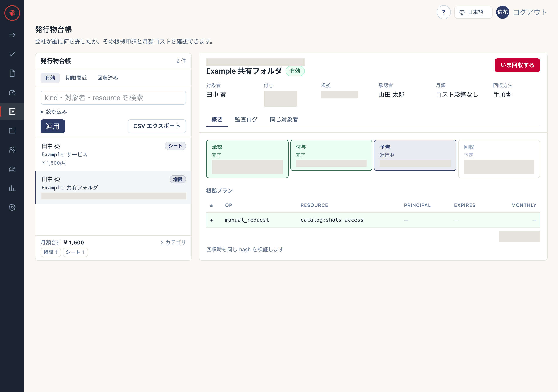Select the active ledger icon in sidebar

click(12, 112)
